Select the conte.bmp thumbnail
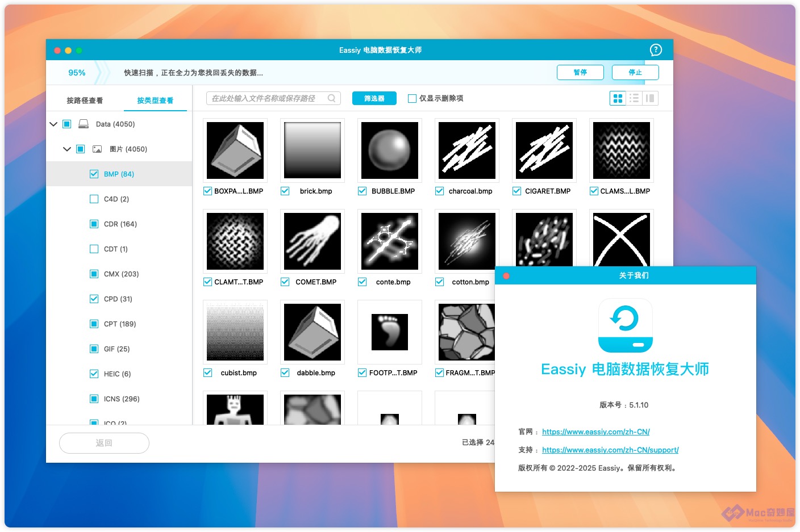 [x=390, y=241]
